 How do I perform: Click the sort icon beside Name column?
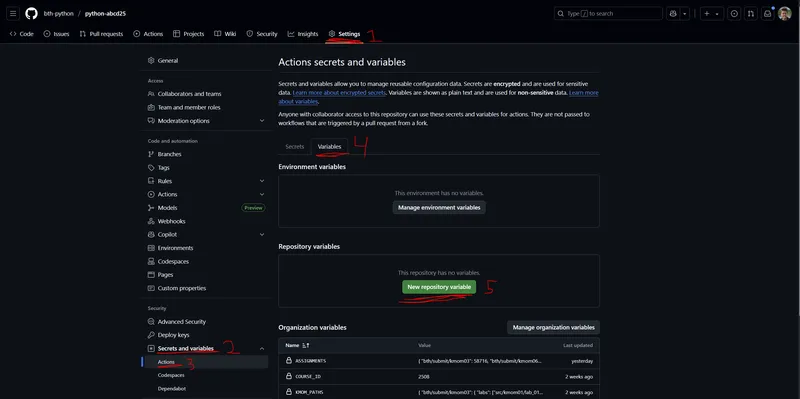[x=306, y=345]
